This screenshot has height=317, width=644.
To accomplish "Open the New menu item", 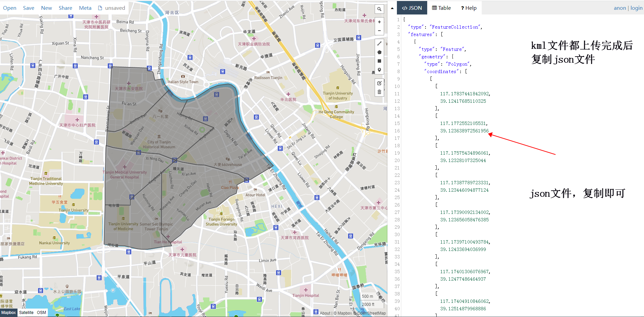I will coord(46,8).
